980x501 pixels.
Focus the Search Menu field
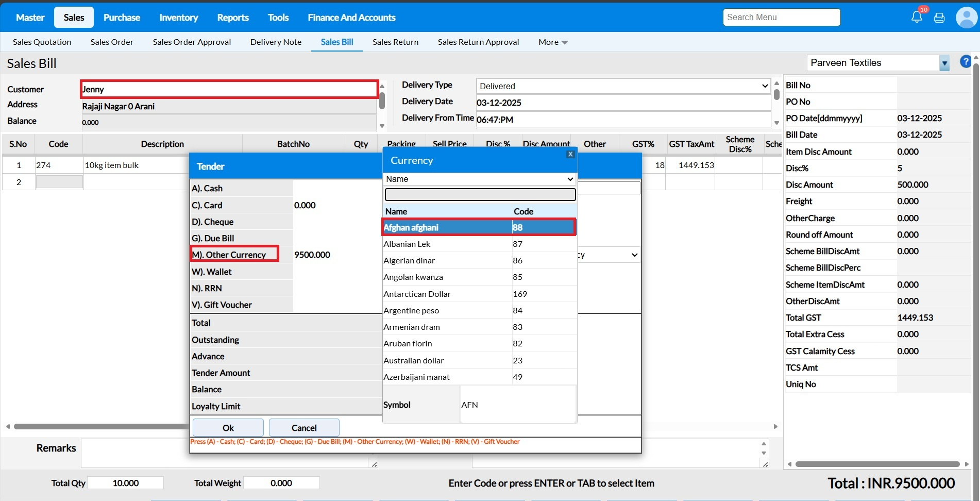coord(781,18)
